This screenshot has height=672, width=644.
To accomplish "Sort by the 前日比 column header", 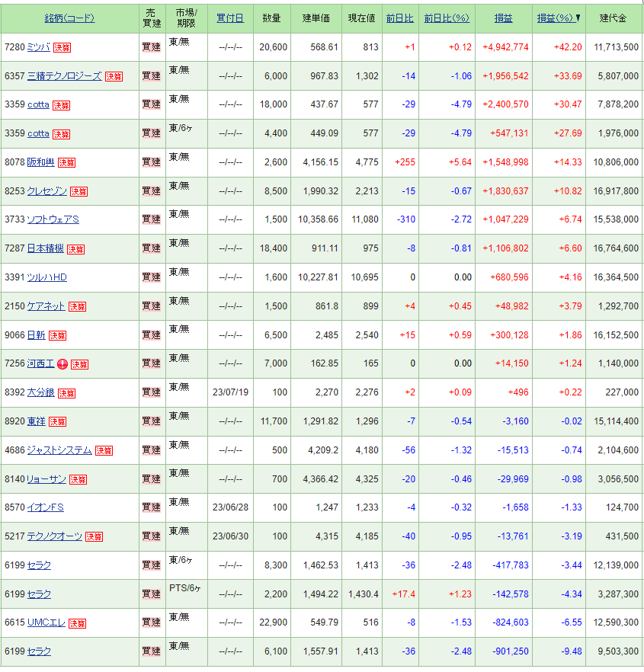I will pyautogui.click(x=399, y=18).
